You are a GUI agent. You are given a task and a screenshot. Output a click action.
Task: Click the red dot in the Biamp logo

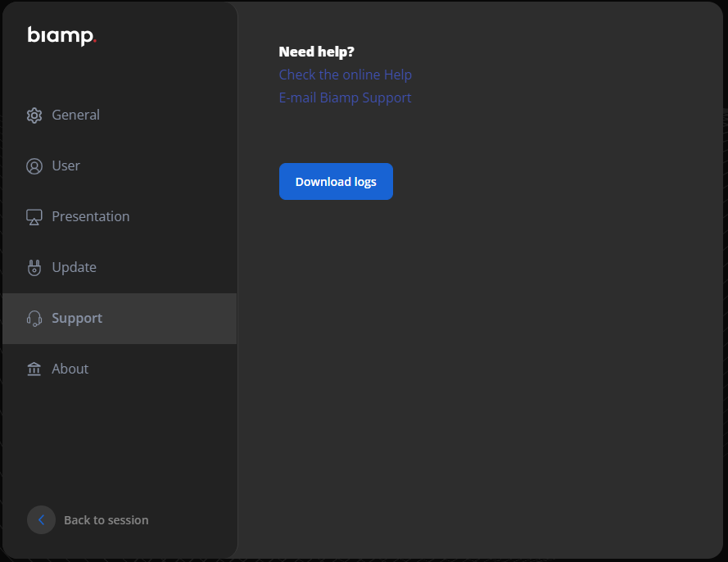94,40
